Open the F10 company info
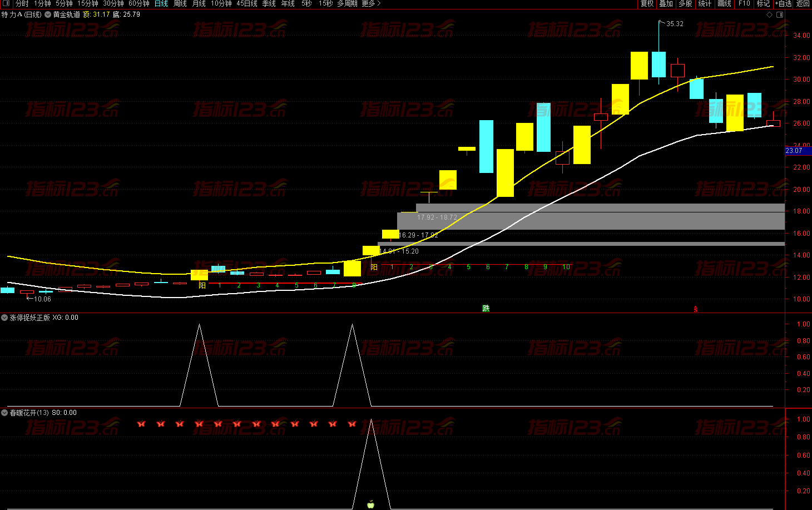 coord(744,3)
